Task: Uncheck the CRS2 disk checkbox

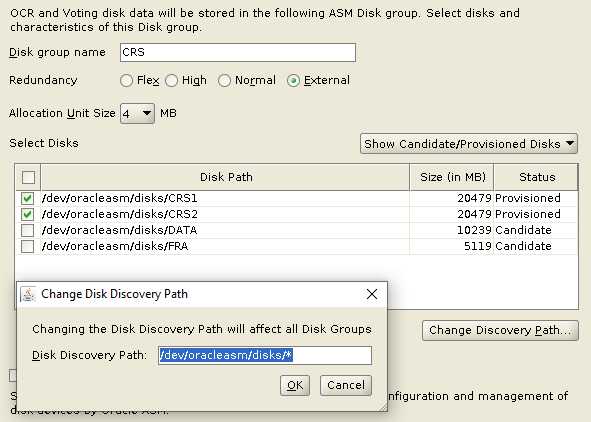Action: 27,214
